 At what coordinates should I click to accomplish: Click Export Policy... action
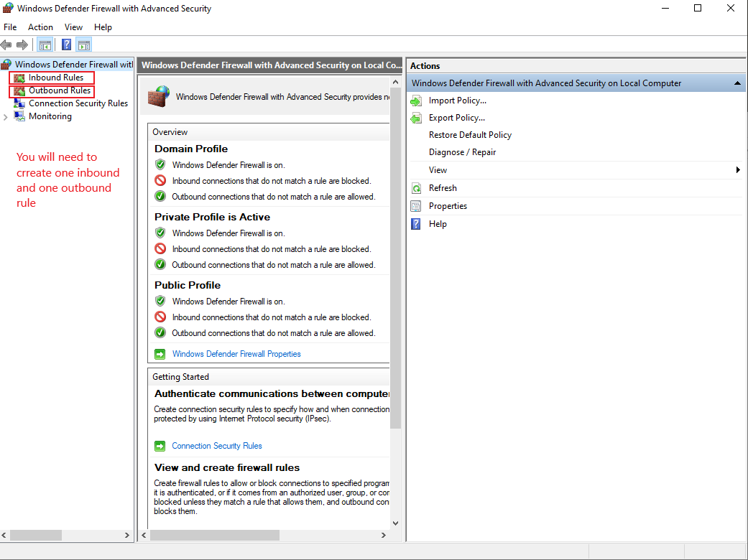coord(456,118)
